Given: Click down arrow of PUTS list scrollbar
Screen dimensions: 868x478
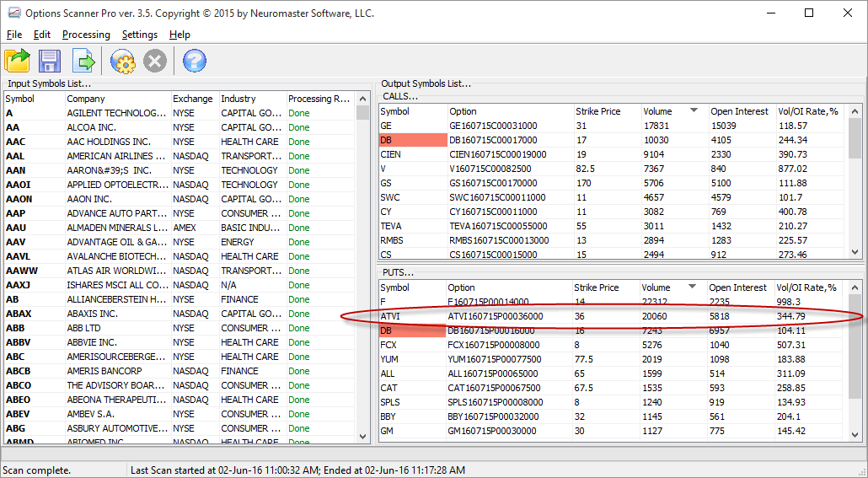Looking at the screenshot, I should (855, 435).
